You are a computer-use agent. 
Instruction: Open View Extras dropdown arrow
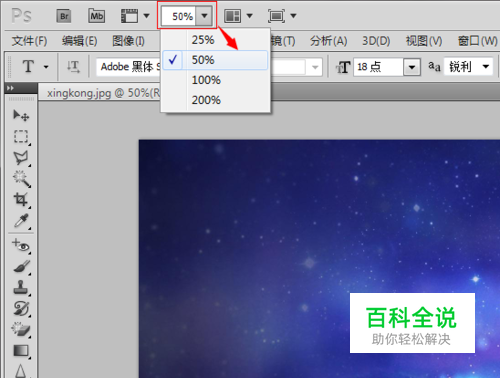(x=146, y=16)
